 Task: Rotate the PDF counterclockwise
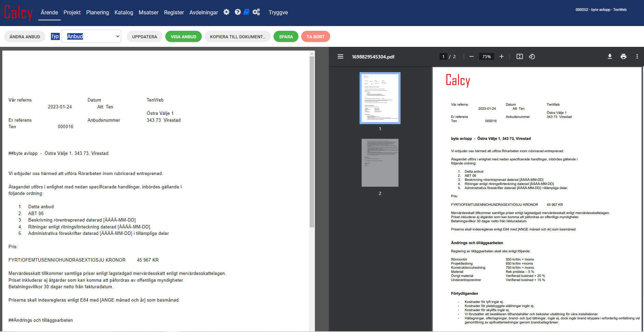click(532, 56)
